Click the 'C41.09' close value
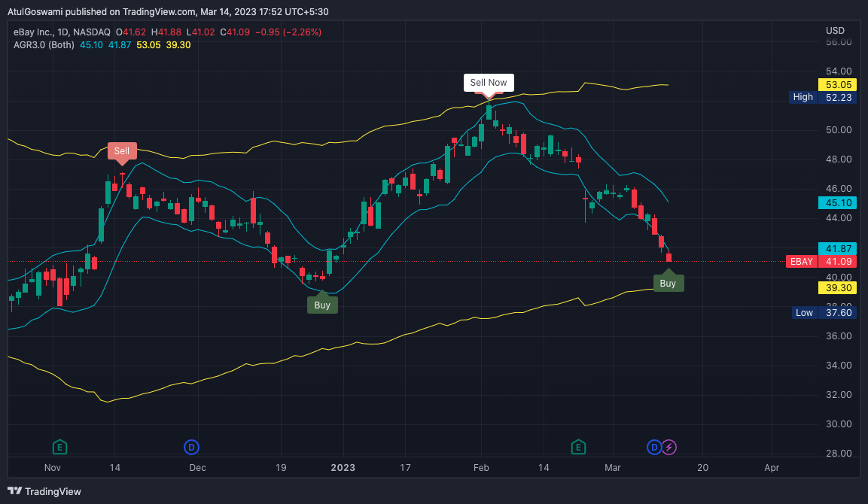868x504 pixels. coord(235,32)
